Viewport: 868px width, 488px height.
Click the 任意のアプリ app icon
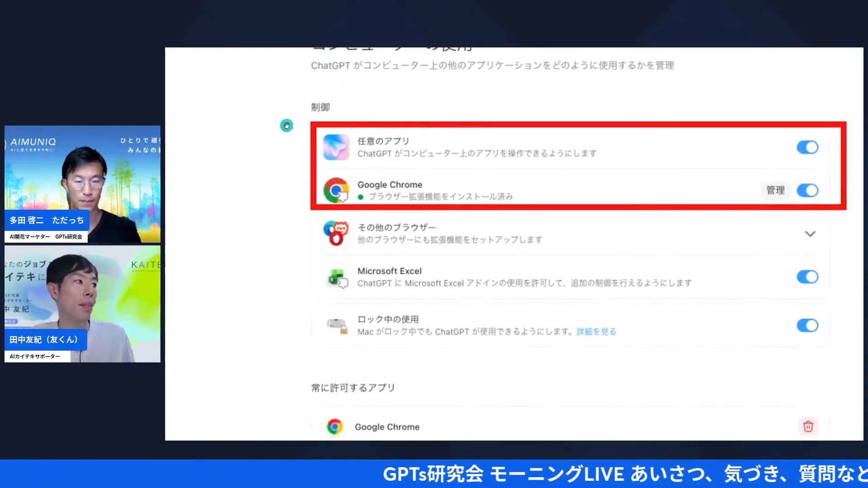click(336, 147)
